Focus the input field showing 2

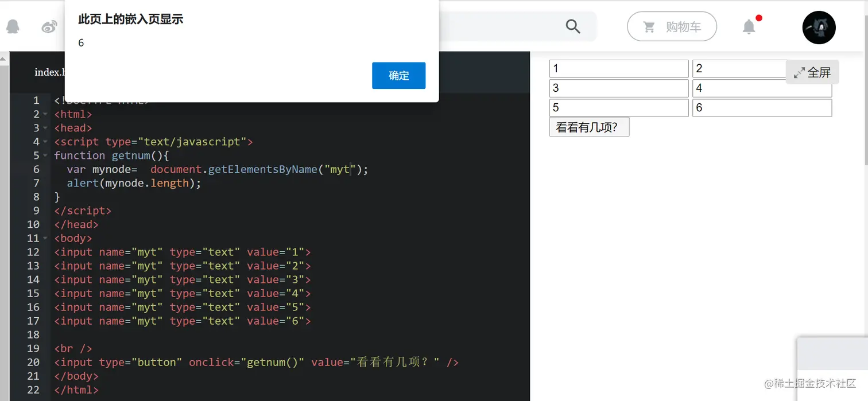click(739, 69)
